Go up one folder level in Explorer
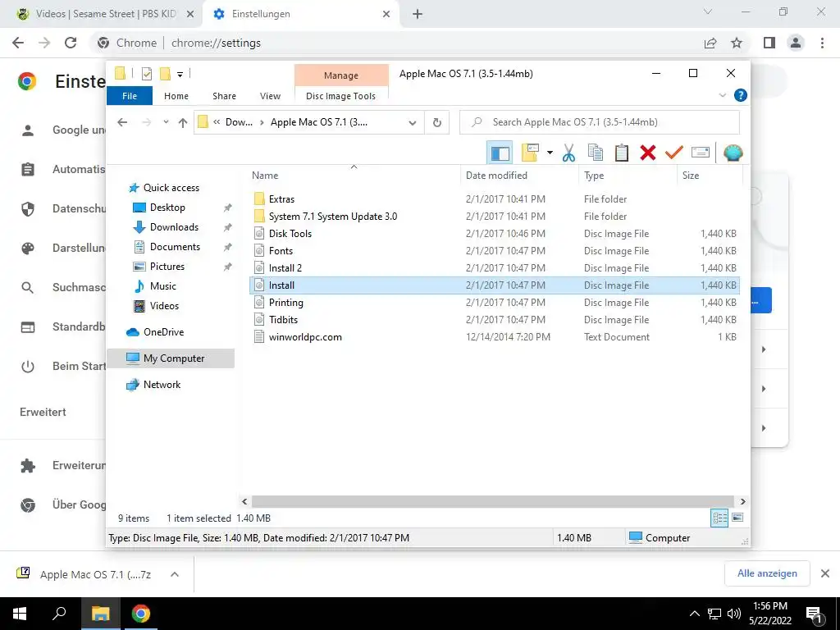The width and height of the screenshot is (840, 630). (x=183, y=123)
